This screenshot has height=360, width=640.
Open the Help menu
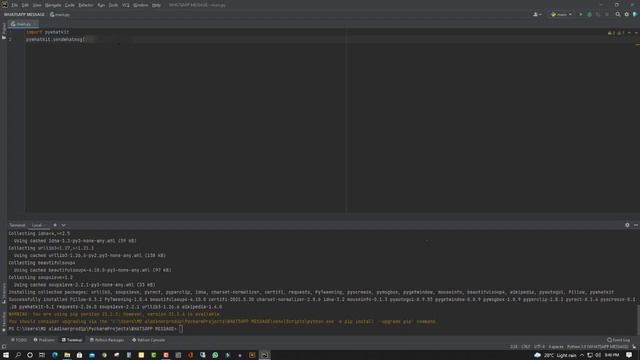pos(156,5)
